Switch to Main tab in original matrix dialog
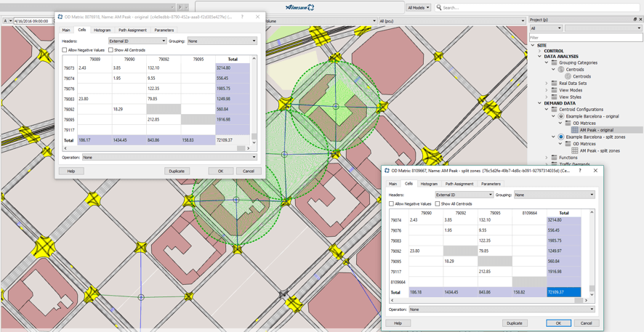This screenshot has width=644, height=332. 66,30
